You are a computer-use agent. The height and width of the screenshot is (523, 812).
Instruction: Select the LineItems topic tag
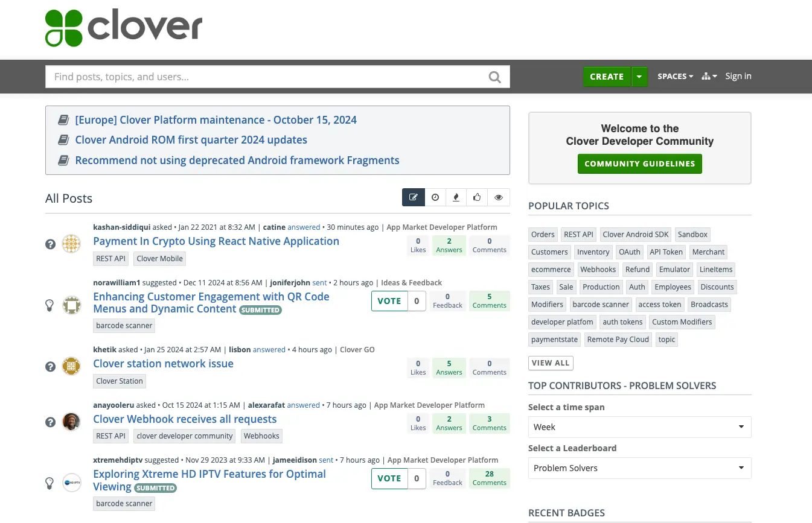[716, 270]
